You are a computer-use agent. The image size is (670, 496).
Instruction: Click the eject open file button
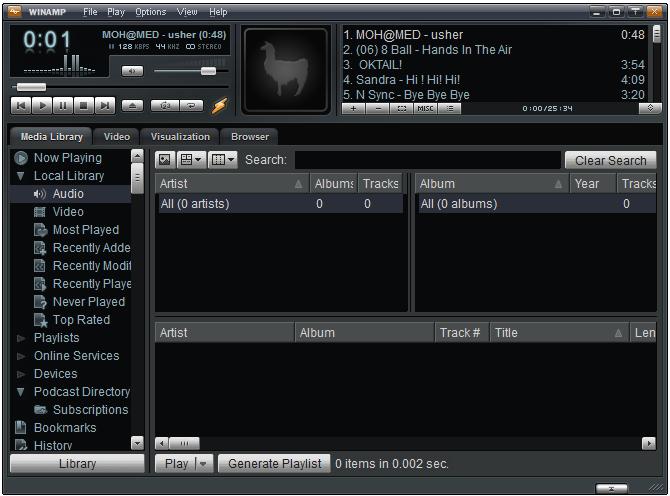132,105
